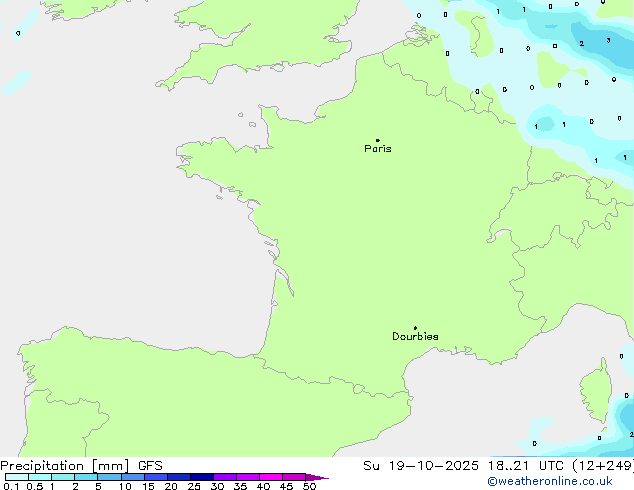Image resolution: width=634 pixels, height=490 pixels.
Task: Click the '50' legend scale value
Action: [x=309, y=486]
